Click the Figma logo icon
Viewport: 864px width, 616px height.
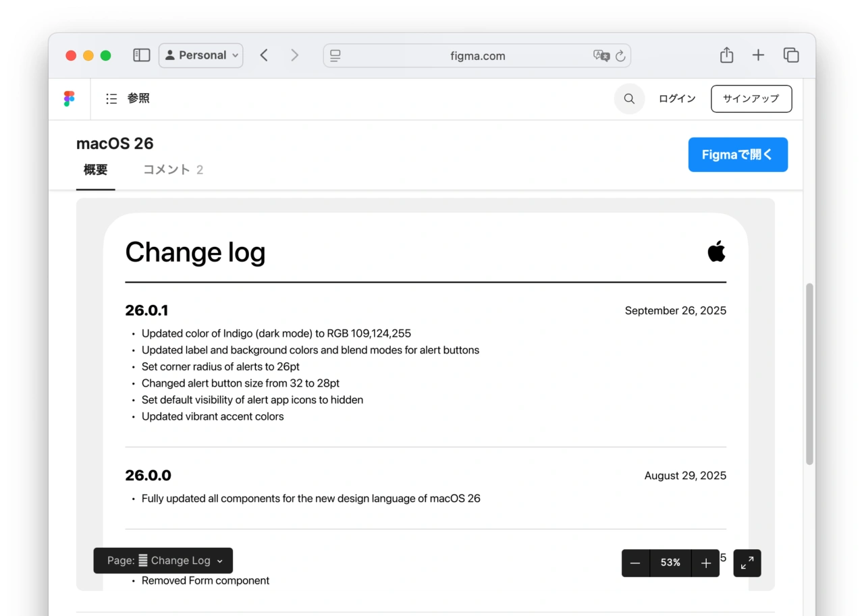(69, 99)
